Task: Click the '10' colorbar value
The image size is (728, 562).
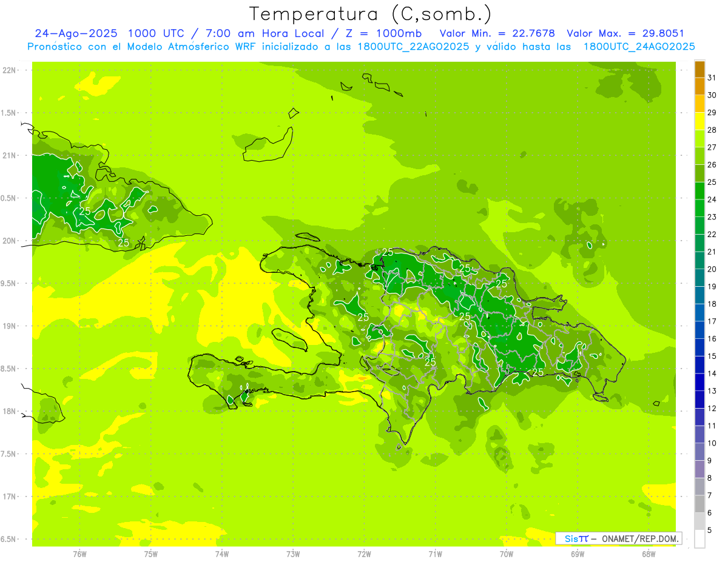Action: pyautogui.click(x=712, y=443)
